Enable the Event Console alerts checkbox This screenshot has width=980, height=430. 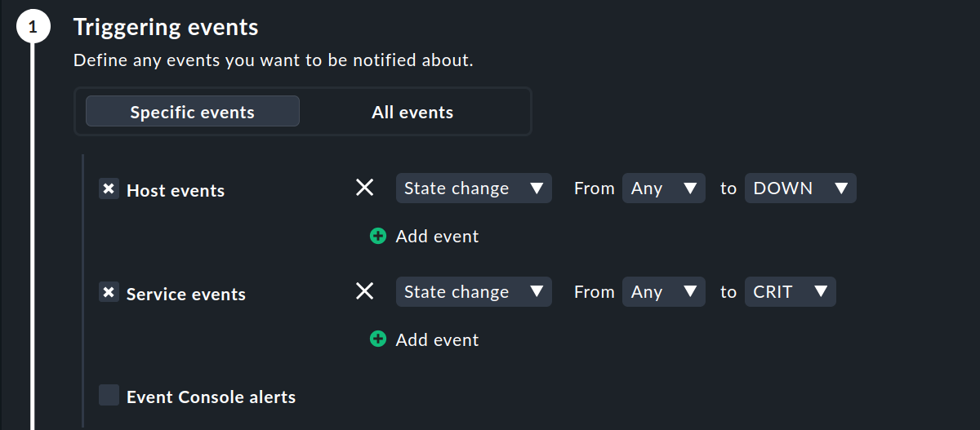click(109, 396)
